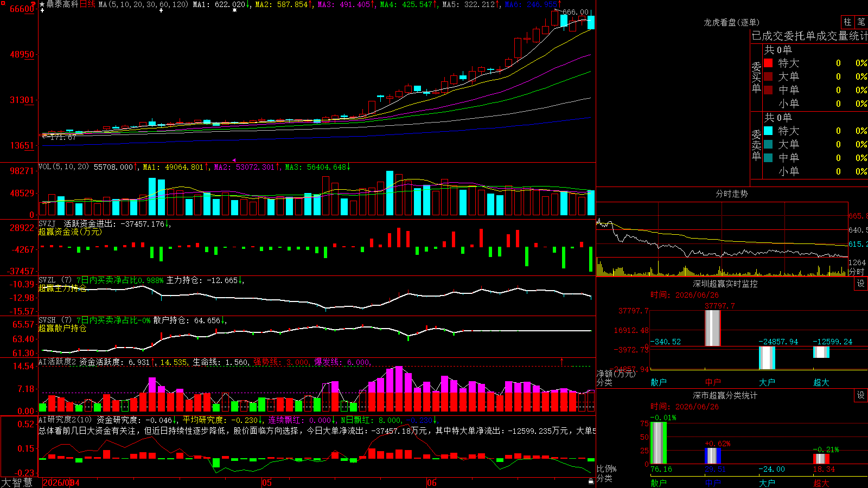Click the 平均研究度 value -0.230
868x488 pixels.
tap(244, 420)
